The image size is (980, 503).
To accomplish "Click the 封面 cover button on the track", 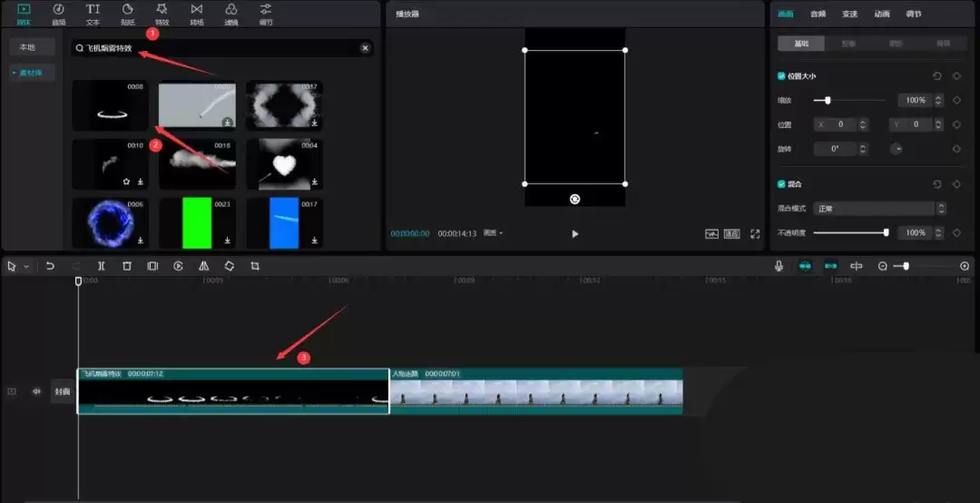I will tap(62, 391).
